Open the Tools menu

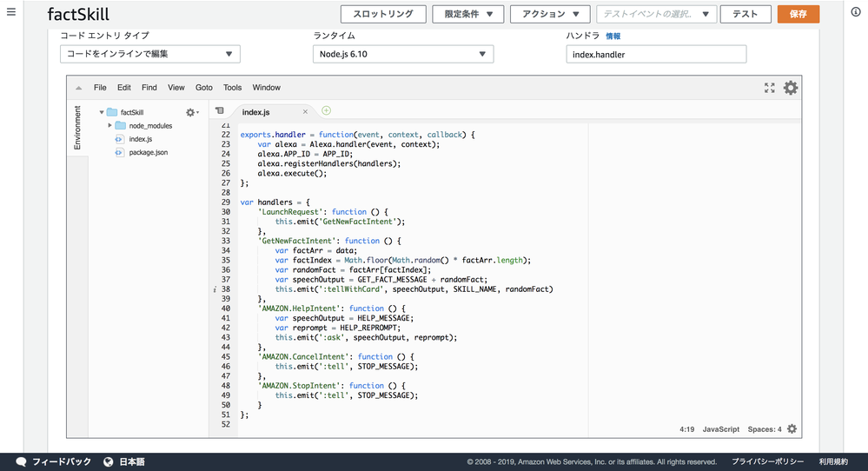(x=233, y=88)
